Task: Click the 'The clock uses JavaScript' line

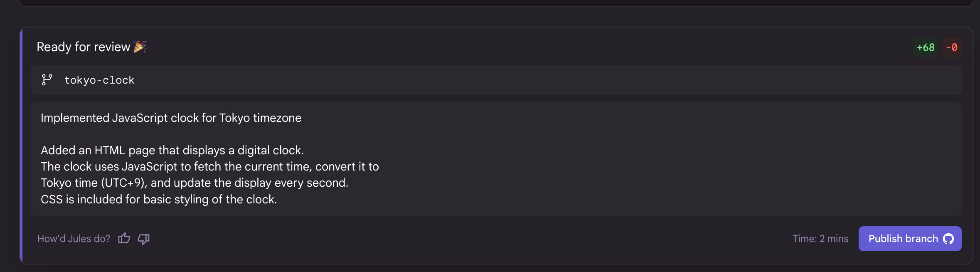Action: click(x=210, y=166)
